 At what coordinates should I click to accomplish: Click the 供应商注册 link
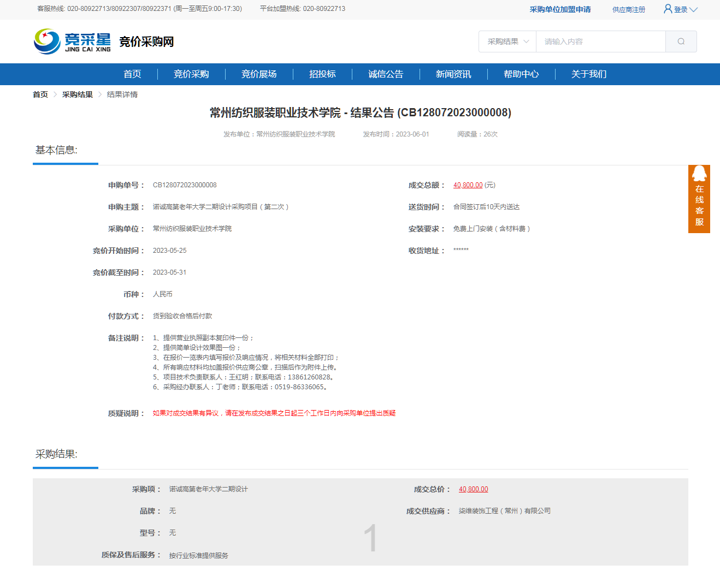pyautogui.click(x=628, y=9)
